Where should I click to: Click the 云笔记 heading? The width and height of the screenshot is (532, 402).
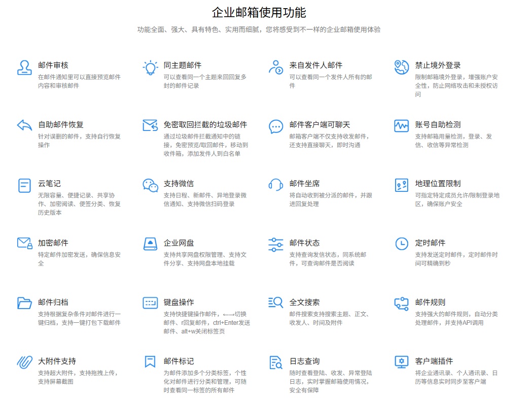pos(50,184)
